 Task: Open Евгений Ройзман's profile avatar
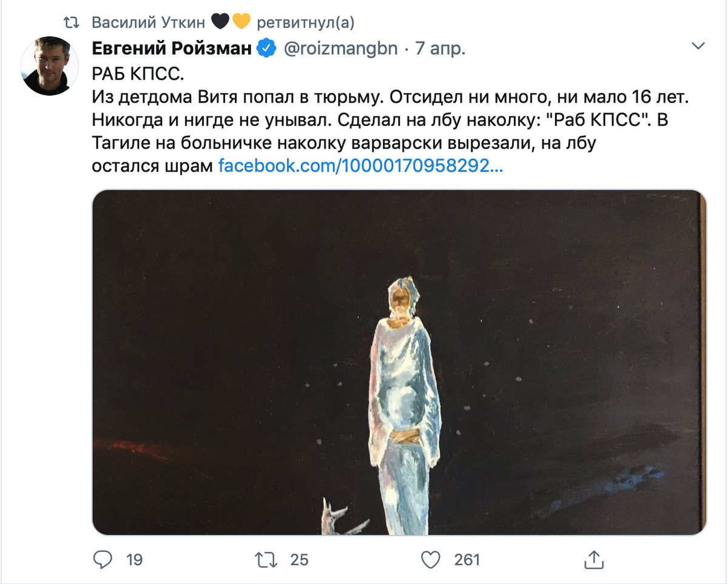pos(49,65)
